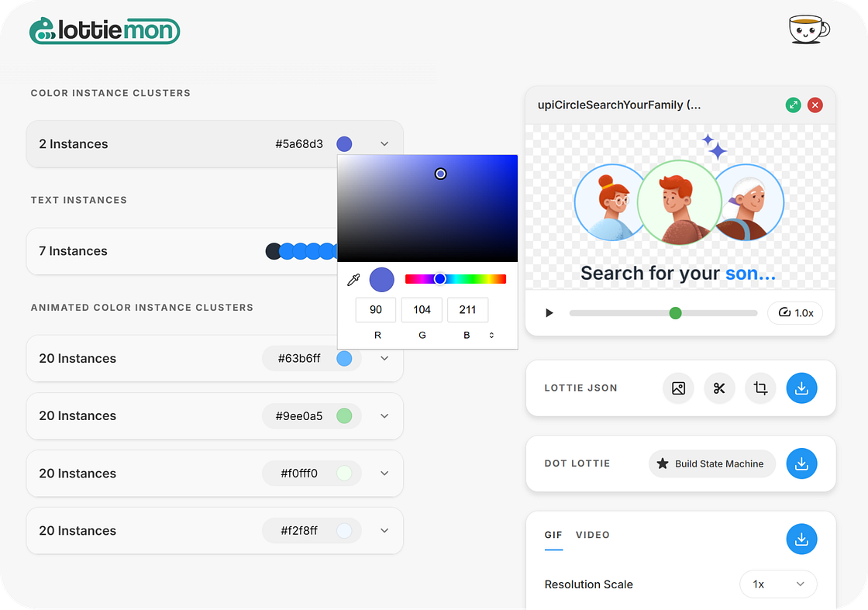Select the crop icon

[x=760, y=388]
